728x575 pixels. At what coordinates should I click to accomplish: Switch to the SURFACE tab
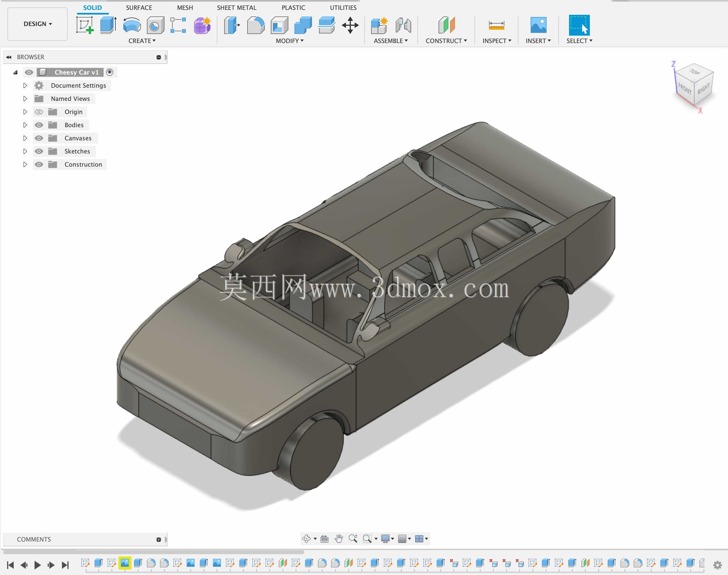pyautogui.click(x=139, y=7)
